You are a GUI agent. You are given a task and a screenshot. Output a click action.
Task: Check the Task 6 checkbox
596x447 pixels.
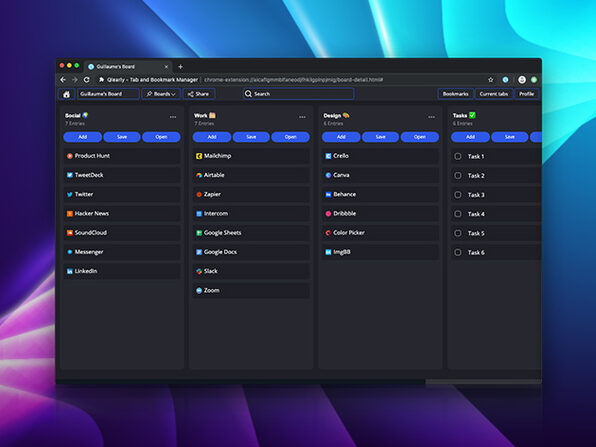coord(458,252)
